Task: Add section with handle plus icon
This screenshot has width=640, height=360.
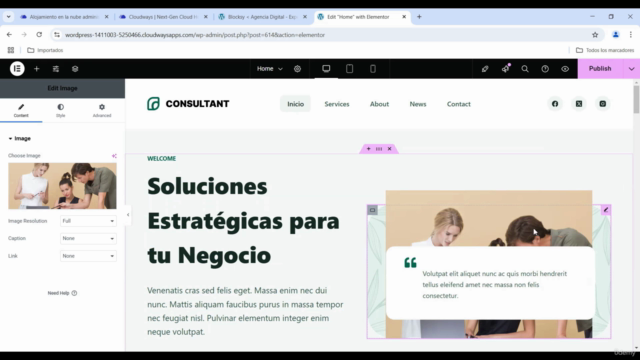Action: [369, 149]
